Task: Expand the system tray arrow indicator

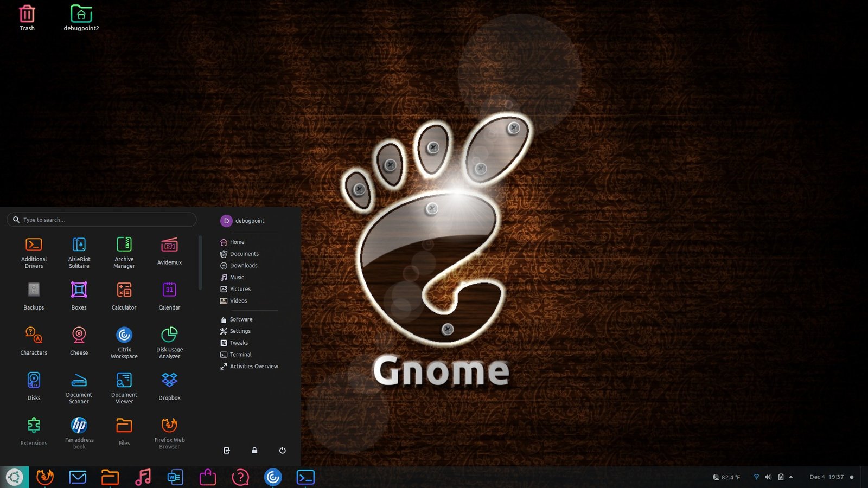Action: point(791,477)
